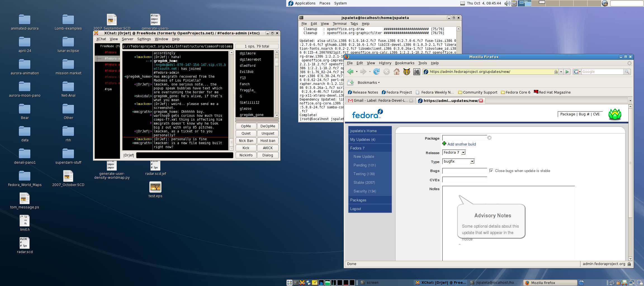Open the yellow sticky notes applet
The image size is (644, 286).
click(x=315, y=283)
